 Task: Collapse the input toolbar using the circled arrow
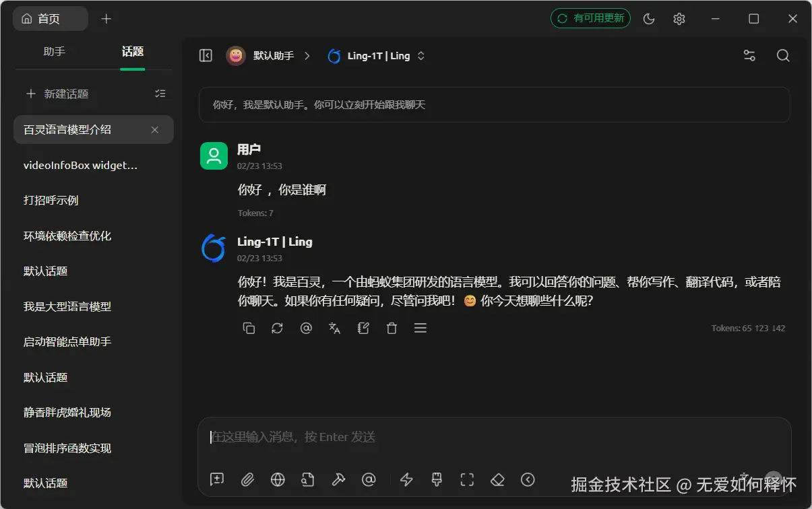pos(528,479)
